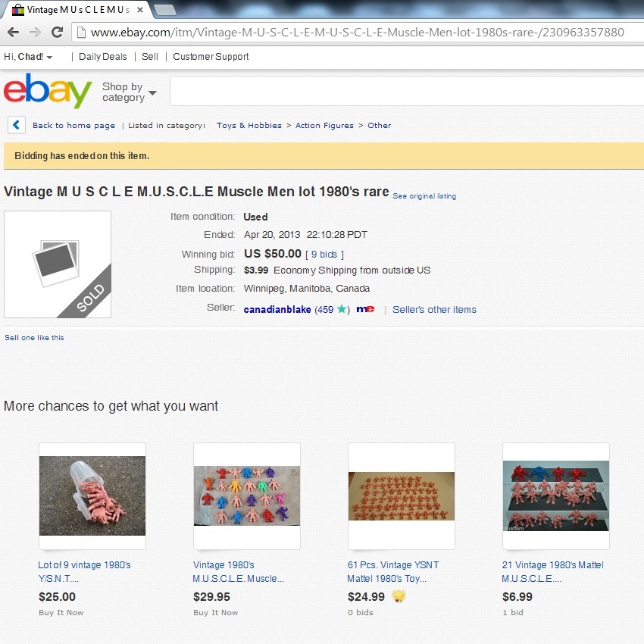Screen dimensions: 644x644
Task: Reload the page with refresh icon
Action: pos(57,32)
